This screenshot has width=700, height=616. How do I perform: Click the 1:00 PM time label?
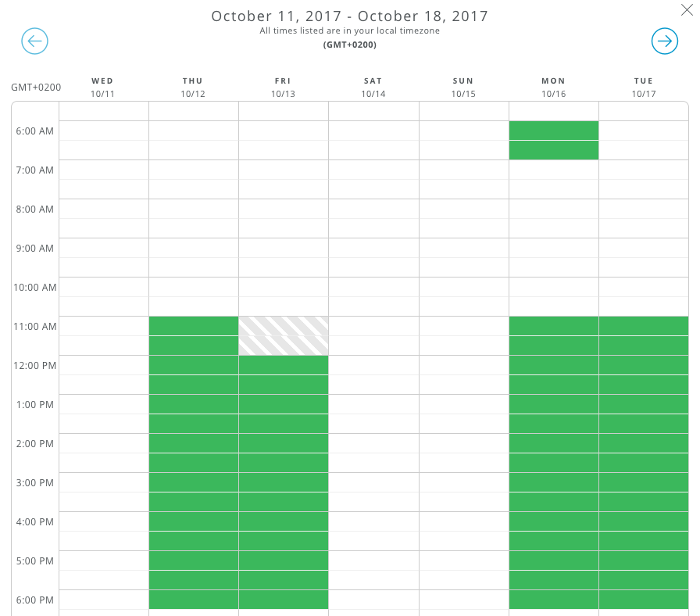(x=35, y=405)
